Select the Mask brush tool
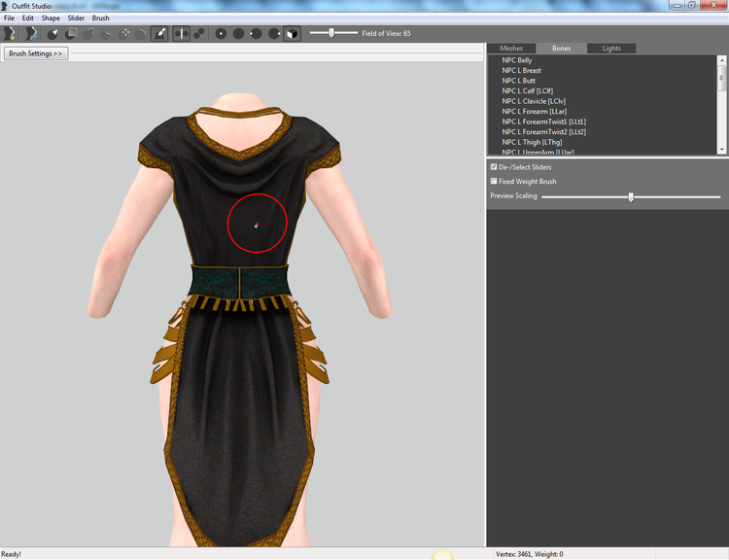This screenshot has height=560, width=729. (71, 33)
